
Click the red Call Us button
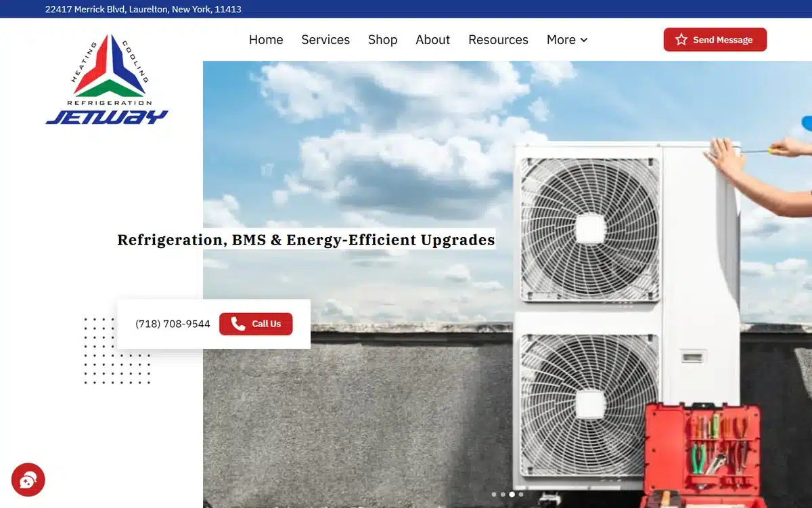tap(256, 324)
